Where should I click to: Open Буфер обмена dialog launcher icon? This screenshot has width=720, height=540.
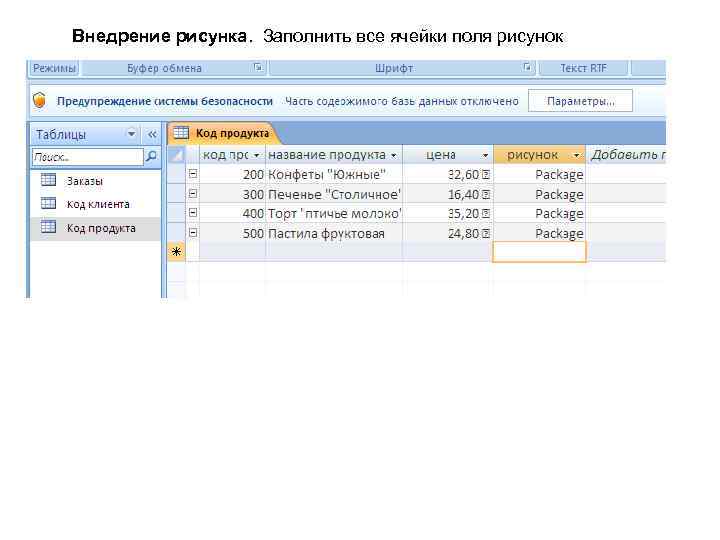pos(258,68)
